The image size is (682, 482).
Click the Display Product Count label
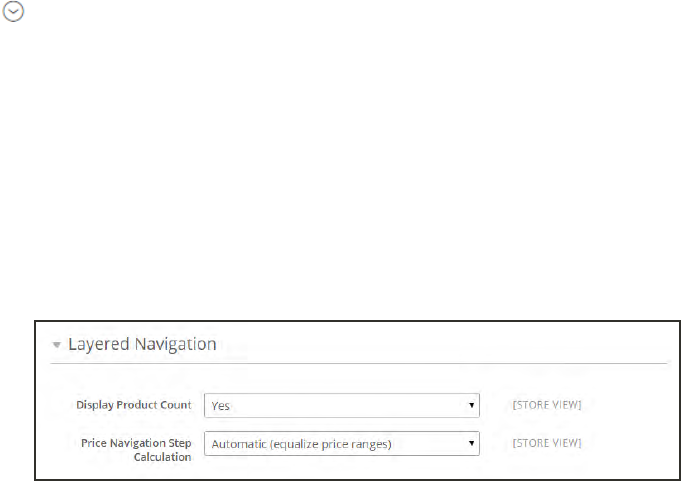click(134, 405)
